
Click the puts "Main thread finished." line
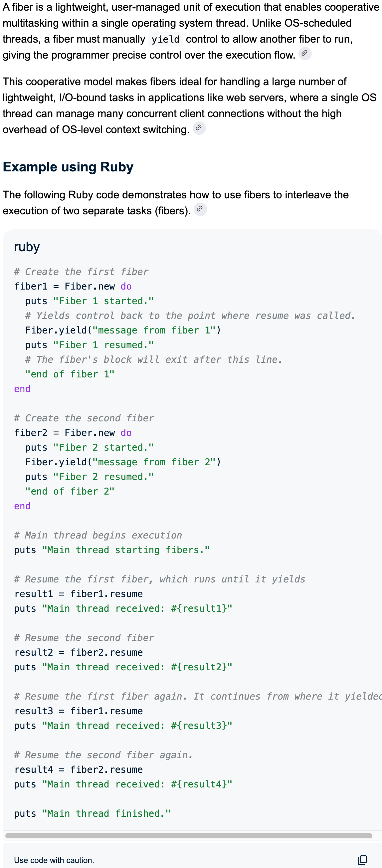(92, 813)
